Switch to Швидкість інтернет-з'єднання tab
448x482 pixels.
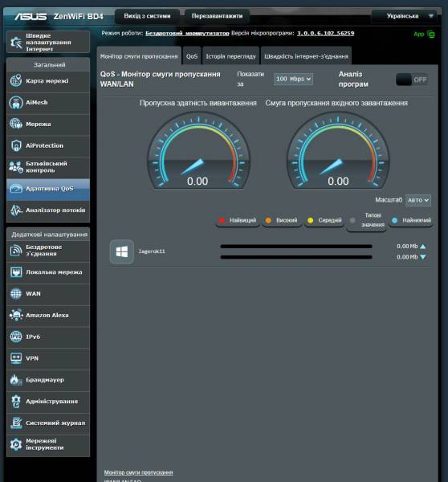(306, 56)
